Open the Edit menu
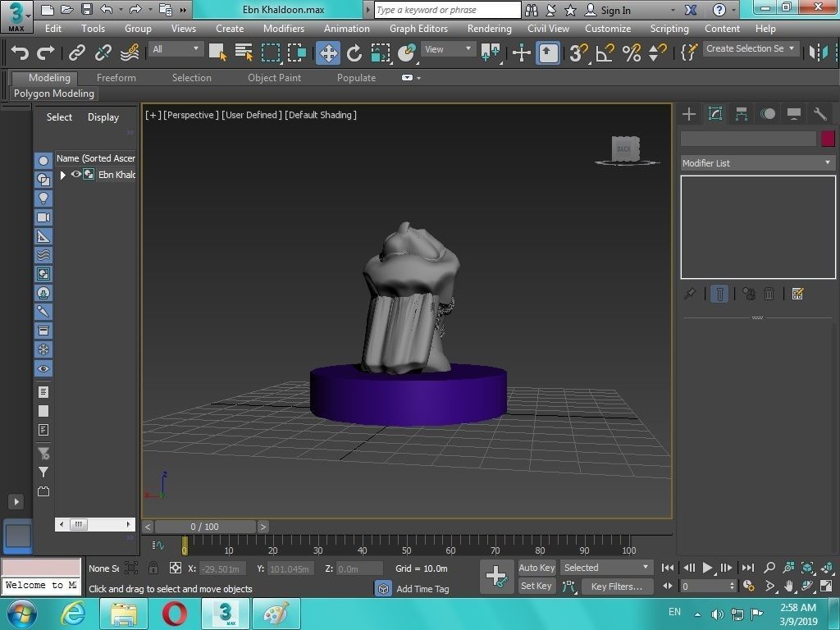Viewport: 840px width, 630px height. coord(52,29)
